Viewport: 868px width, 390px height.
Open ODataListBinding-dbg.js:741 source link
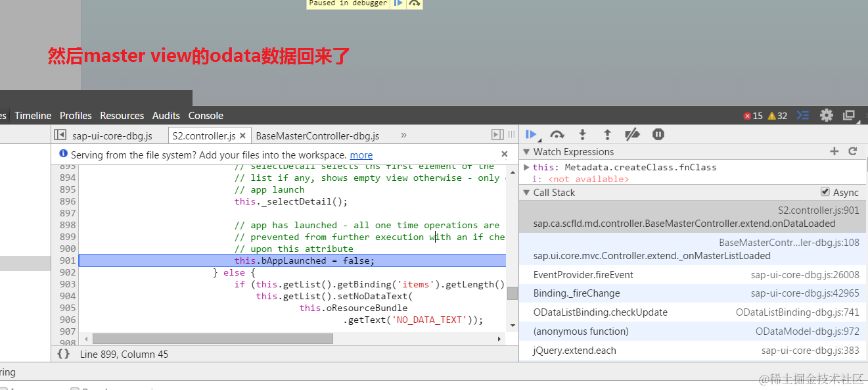(798, 312)
